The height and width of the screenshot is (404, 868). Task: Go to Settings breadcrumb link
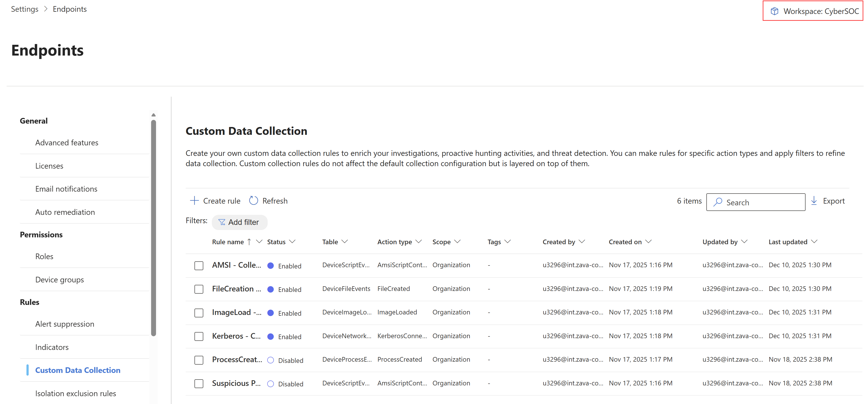click(x=24, y=9)
